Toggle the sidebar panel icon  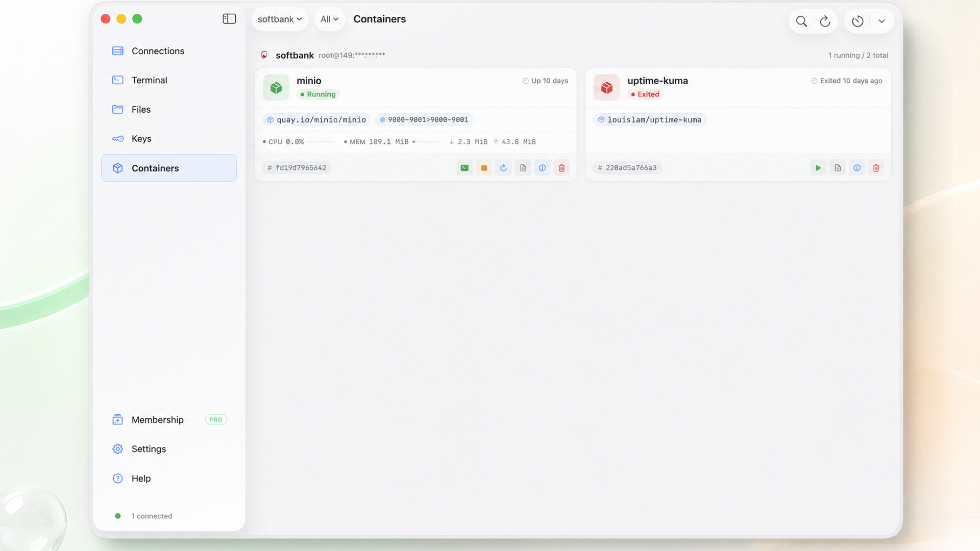click(229, 19)
